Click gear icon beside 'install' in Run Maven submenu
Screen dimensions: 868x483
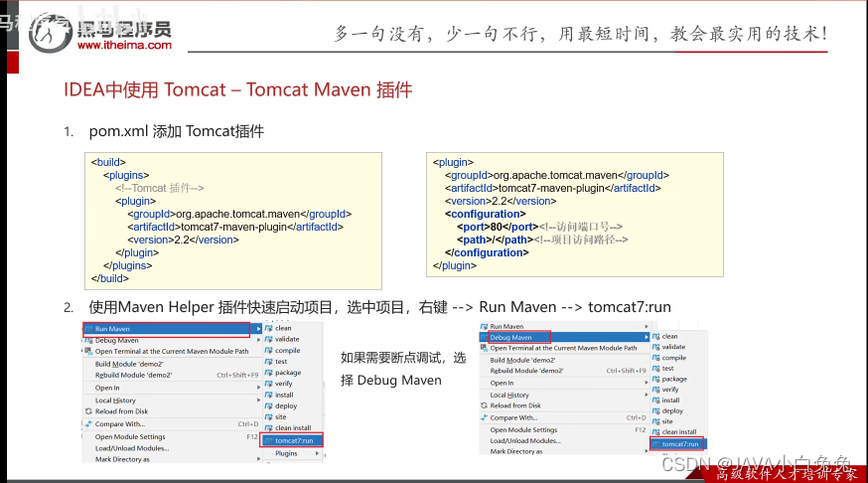coord(268,395)
